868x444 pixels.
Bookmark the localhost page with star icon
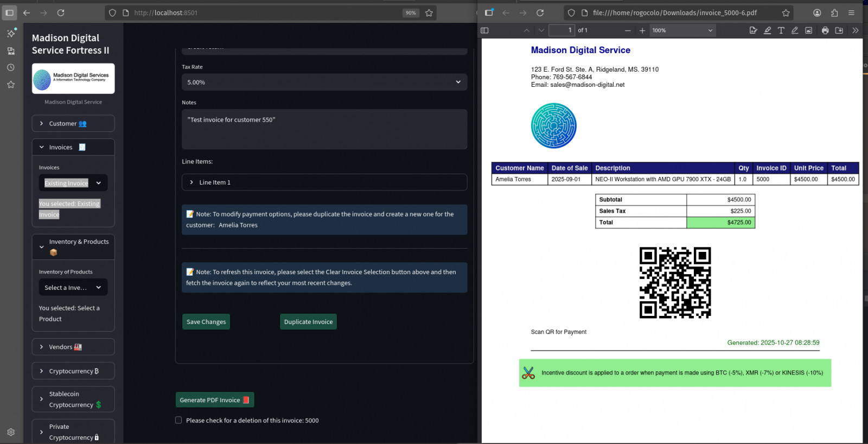pyautogui.click(x=429, y=12)
